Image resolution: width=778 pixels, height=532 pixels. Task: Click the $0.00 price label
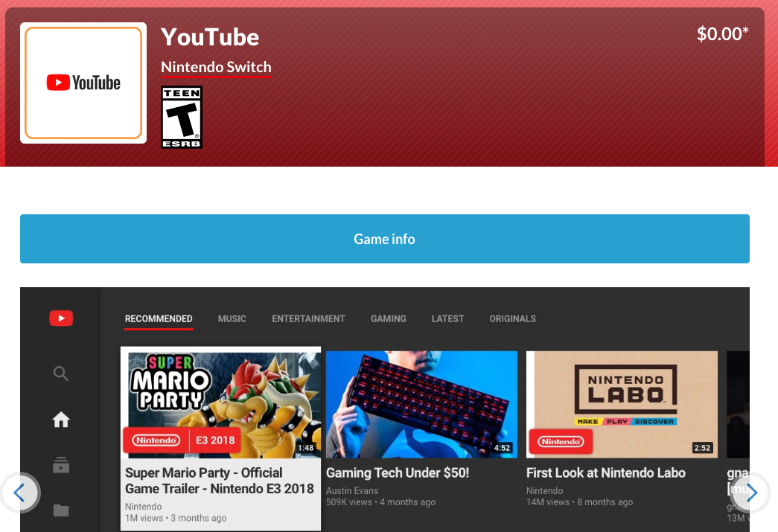pyautogui.click(x=722, y=33)
